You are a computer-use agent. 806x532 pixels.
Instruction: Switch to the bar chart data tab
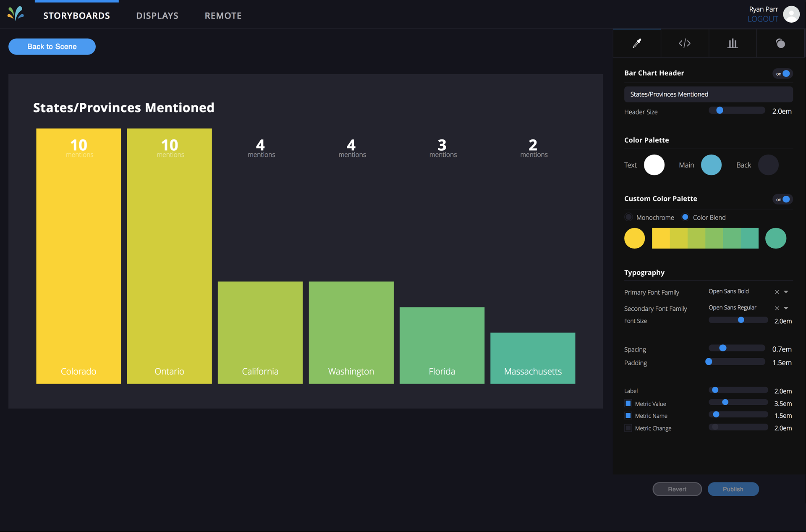click(733, 43)
